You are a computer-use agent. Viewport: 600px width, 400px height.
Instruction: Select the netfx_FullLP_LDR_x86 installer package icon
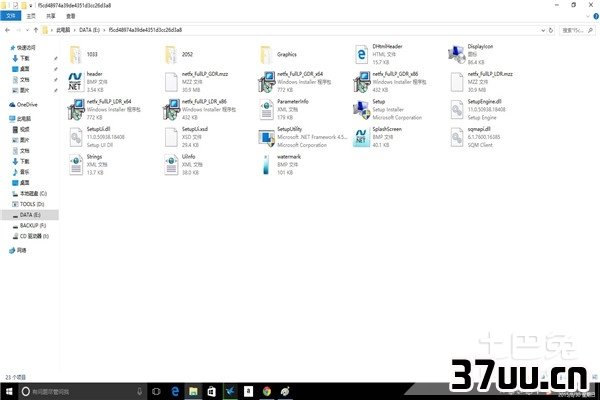tap(171, 109)
